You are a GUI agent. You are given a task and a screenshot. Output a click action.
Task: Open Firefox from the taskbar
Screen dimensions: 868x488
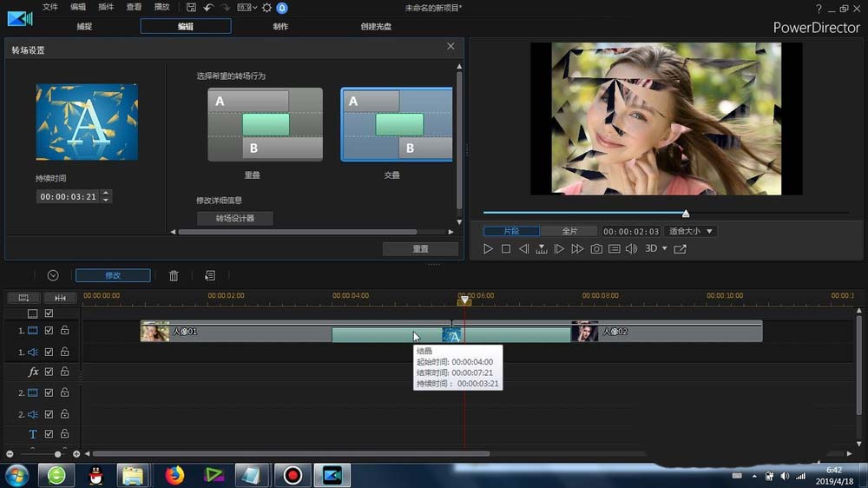click(x=175, y=475)
